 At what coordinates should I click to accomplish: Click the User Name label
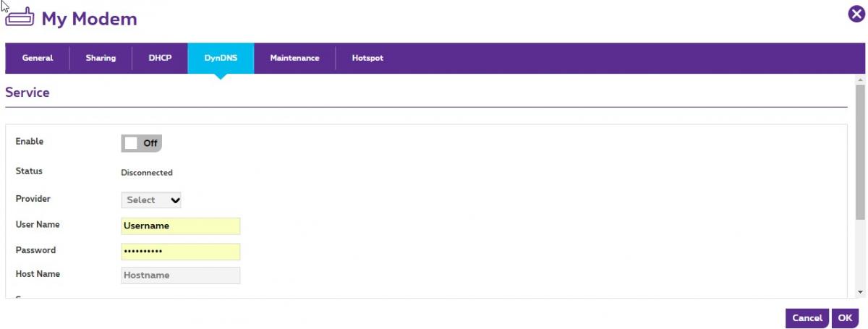(x=38, y=224)
